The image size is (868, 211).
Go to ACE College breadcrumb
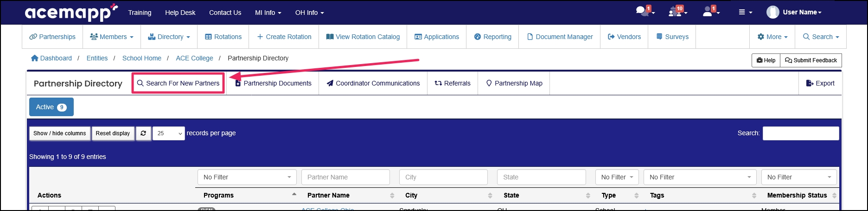(195, 58)
